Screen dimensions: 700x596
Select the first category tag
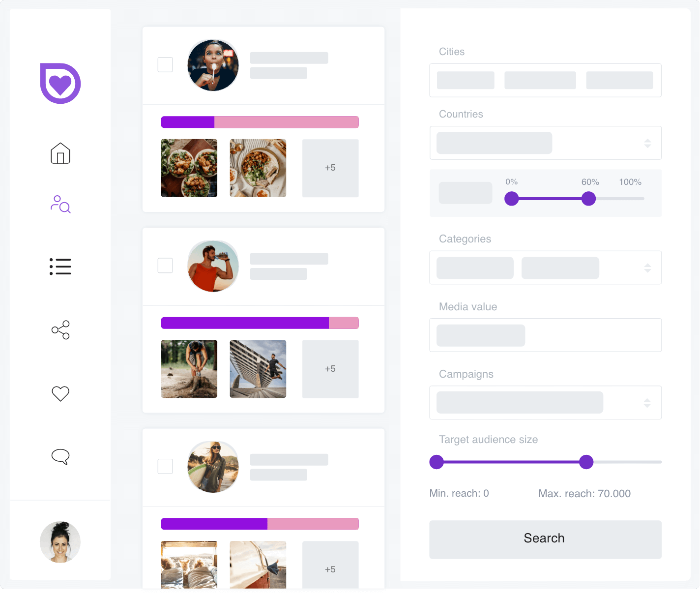[475, 268]
